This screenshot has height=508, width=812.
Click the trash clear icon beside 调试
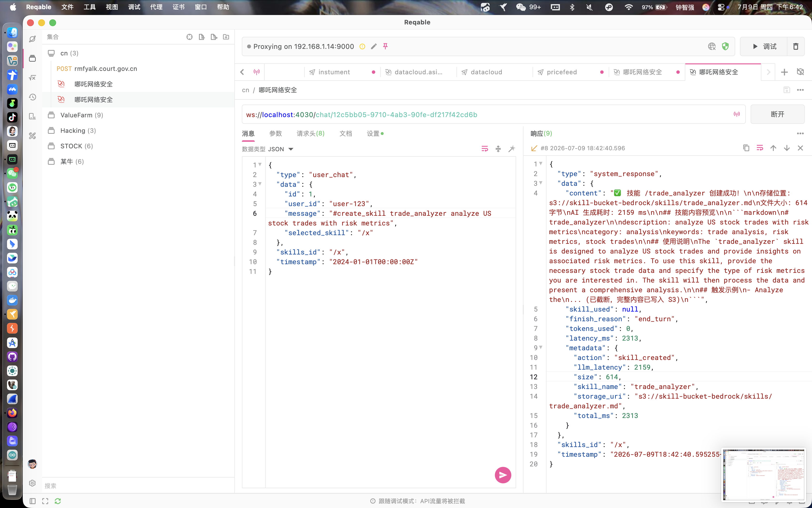(x=796, y=46)
